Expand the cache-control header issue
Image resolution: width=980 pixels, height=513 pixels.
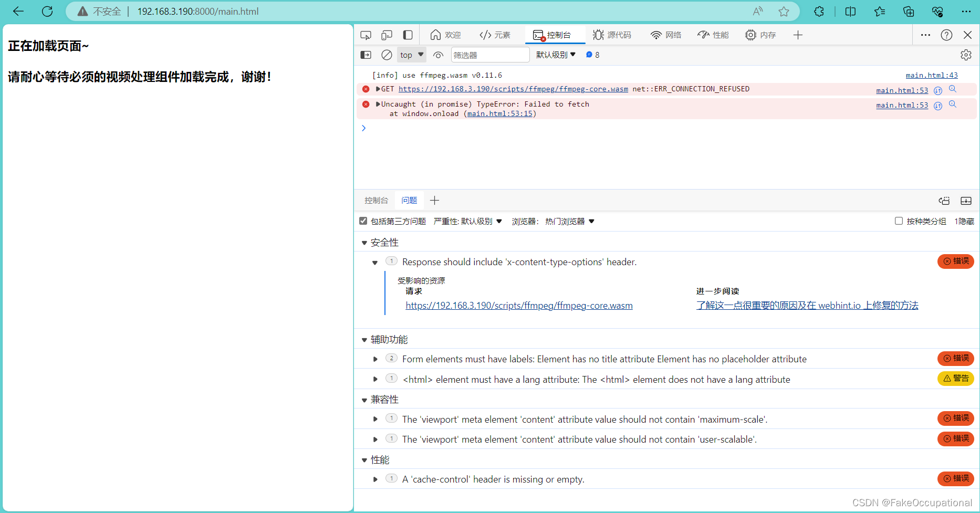(x=375, y=479)
